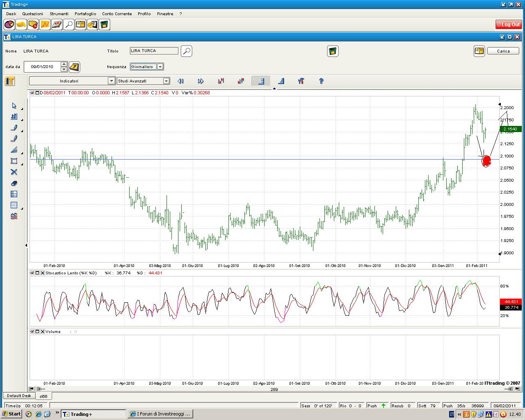Click the clock with documents toolbar icon

tap(93, 25)
